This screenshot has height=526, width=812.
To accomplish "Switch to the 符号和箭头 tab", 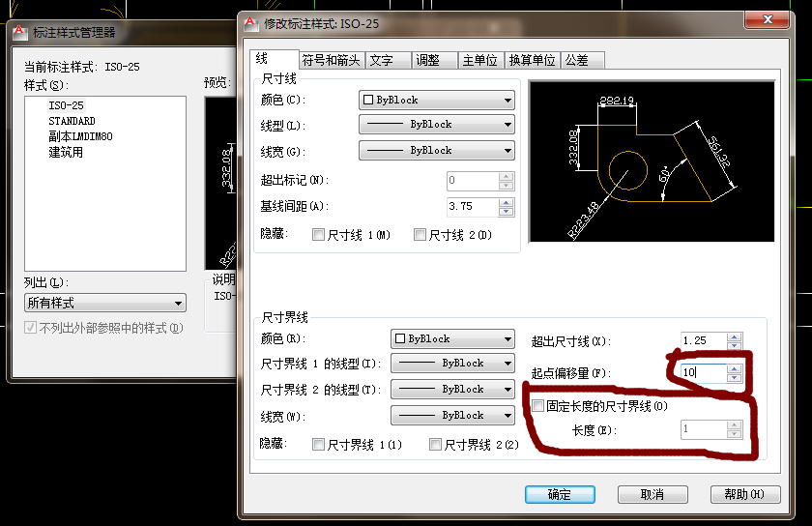I will (331, 60).
